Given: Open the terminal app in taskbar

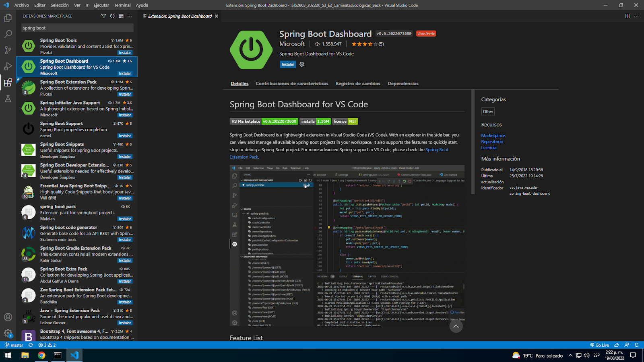Looking at the screenshot, I should tap(58, 355).
